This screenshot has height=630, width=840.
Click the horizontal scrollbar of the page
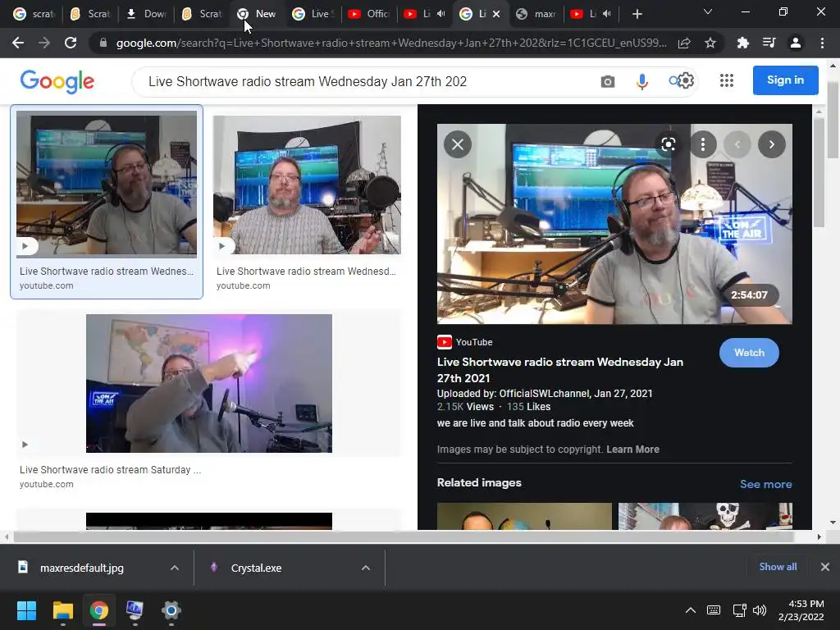tap(403, 536)
